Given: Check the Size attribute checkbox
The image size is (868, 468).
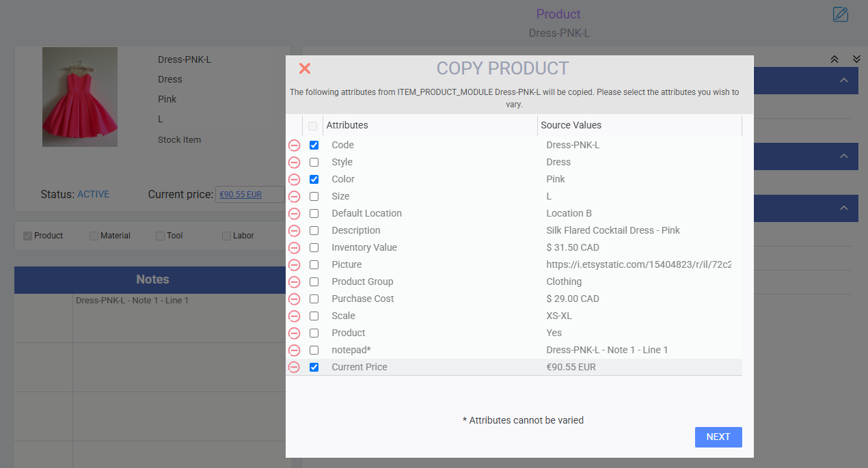Looking at the screenshot, I should click(314, 197).
